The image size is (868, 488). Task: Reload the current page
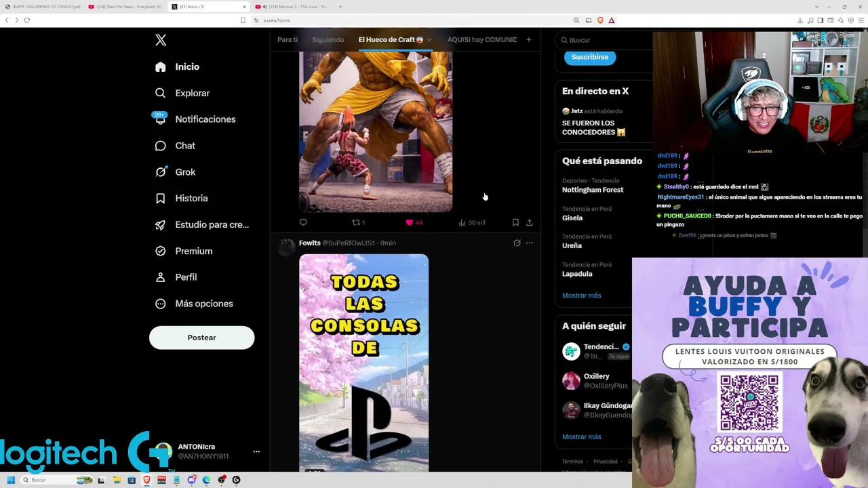pyautogui.click(x=27, y=20)
